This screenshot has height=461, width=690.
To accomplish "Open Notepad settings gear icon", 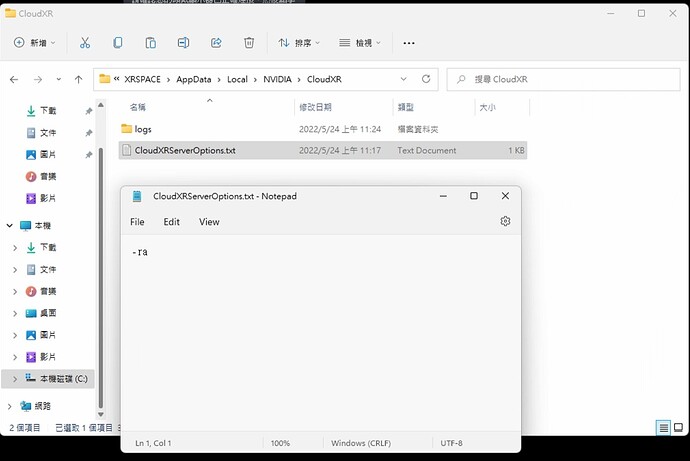I will [x=505, y=221].
